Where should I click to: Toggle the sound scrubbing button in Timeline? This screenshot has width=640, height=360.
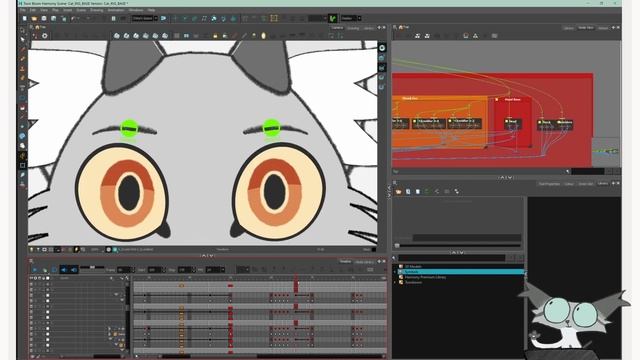[x=73, y=270]
